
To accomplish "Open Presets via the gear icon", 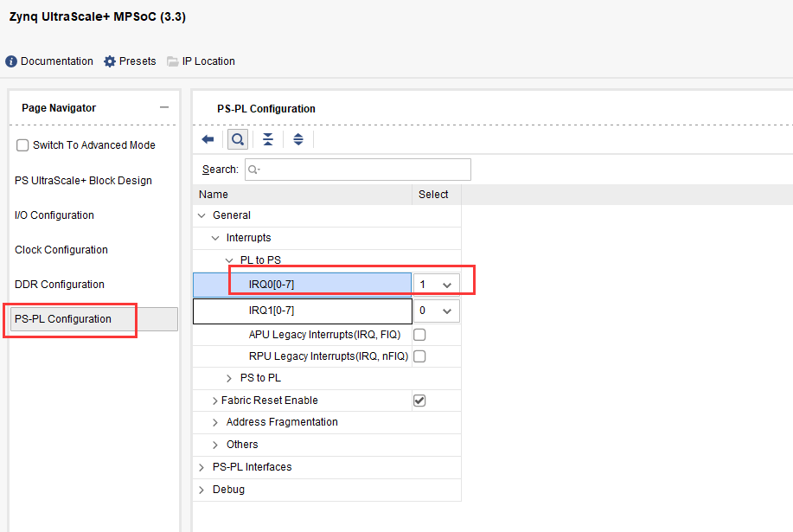I will (x=110, y=61).
